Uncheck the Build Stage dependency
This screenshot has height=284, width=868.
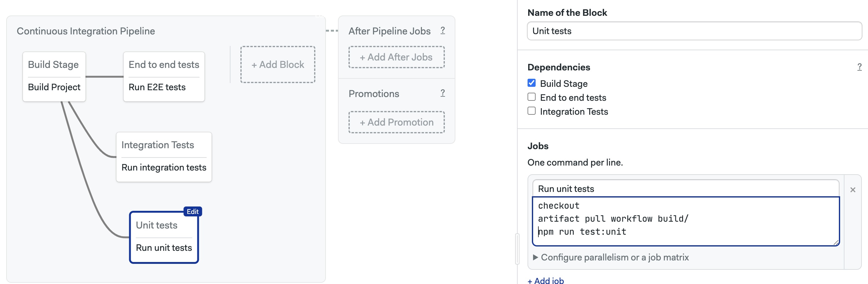click(531, 83)
